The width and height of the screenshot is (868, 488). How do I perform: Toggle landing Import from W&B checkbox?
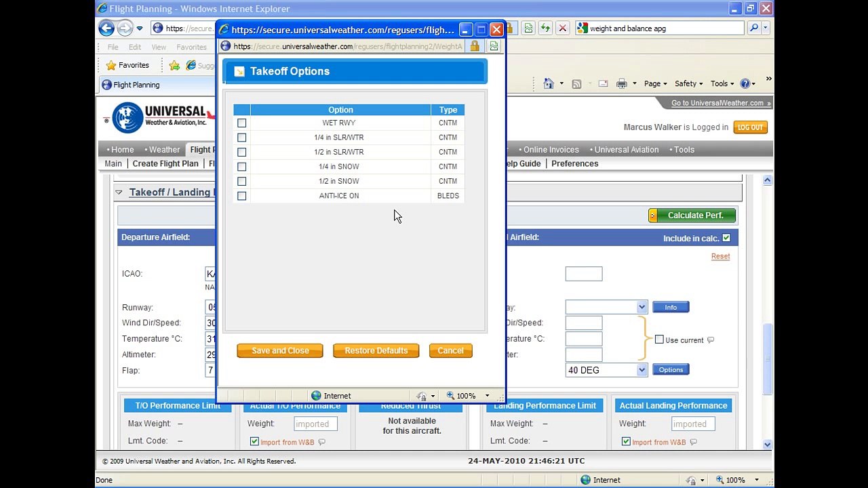(626, 442)
